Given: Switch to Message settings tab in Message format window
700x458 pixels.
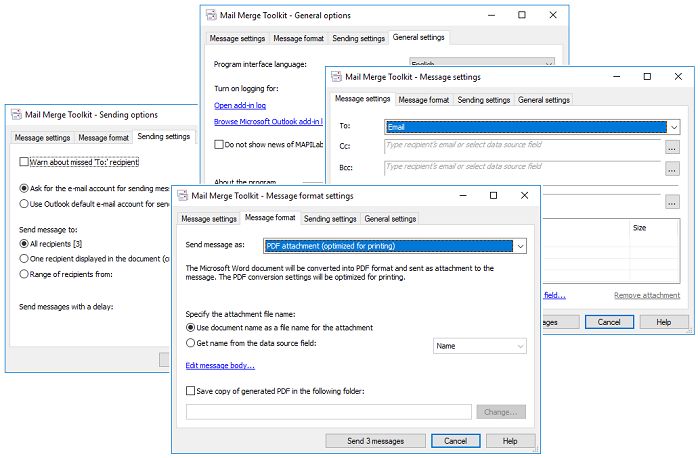Looking at the screenshot, I should pyautogui.click(x=209, y=219).
